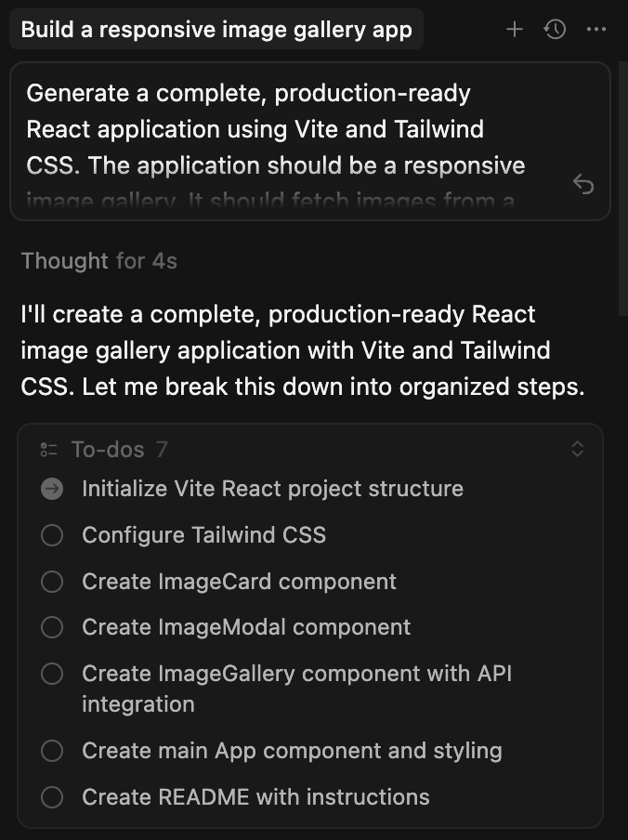Open the more options ellipsis menu

coord(596,30)
